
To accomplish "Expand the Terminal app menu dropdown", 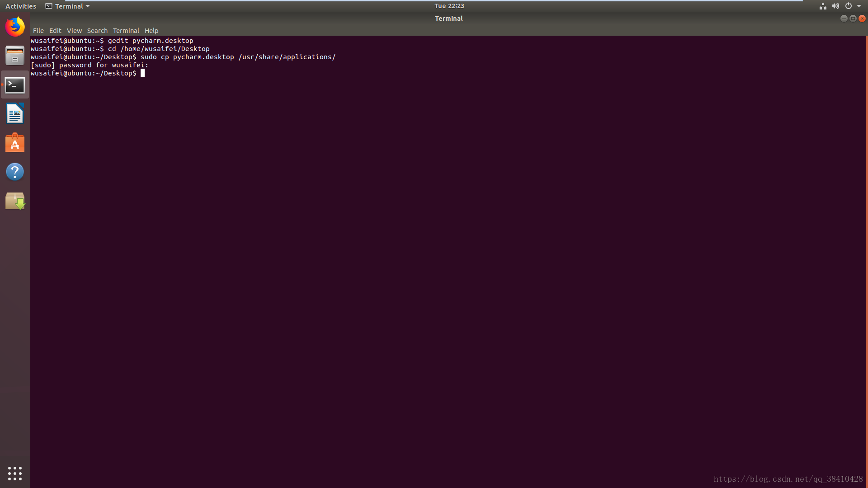I will pyautogui.click(x=68, y=6).
